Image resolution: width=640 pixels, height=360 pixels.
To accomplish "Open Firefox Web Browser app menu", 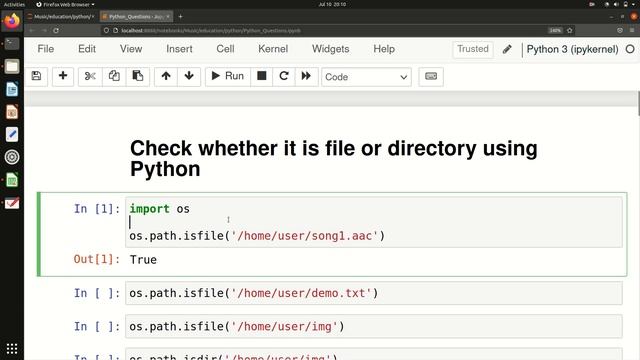I will (65, 4).
